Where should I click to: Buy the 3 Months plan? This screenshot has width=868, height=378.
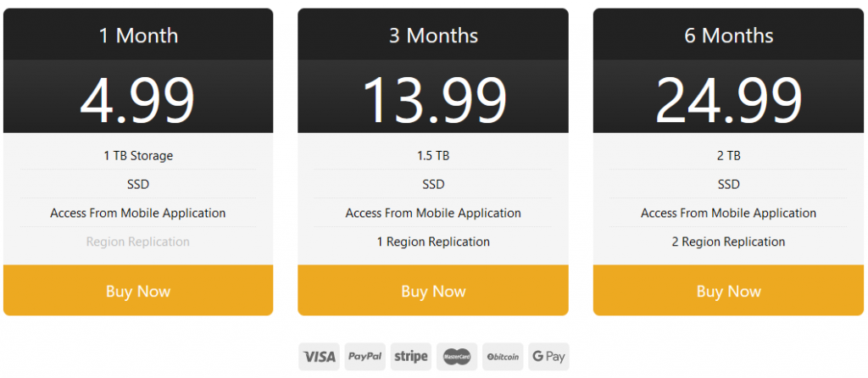click(433, 291)
